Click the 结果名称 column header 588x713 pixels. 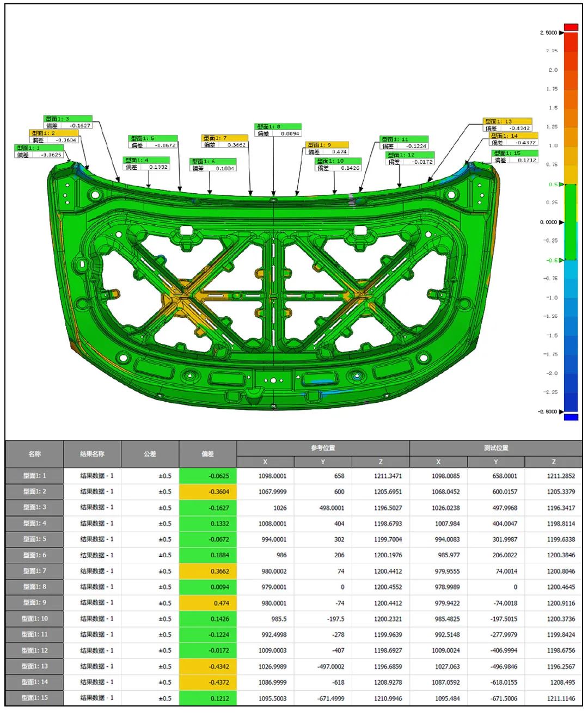[x=93, y=454]
